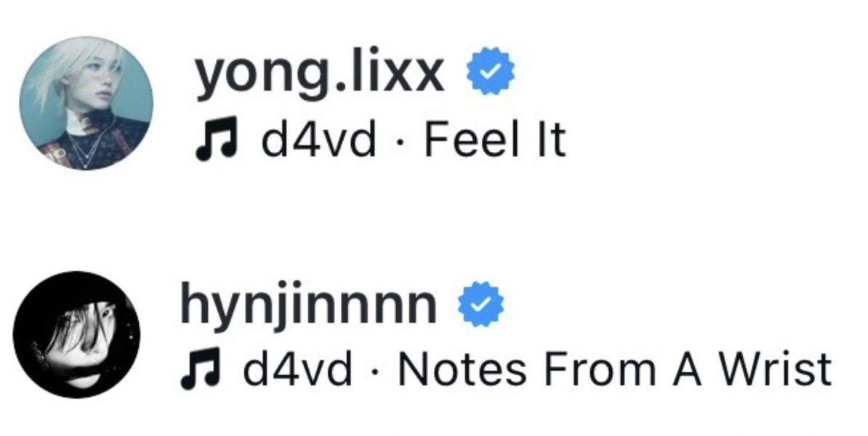Viewport: 868px width, 436px height.
Task: Click the verified badge next to hynjinnnn
Action: [x=481, y=305]
